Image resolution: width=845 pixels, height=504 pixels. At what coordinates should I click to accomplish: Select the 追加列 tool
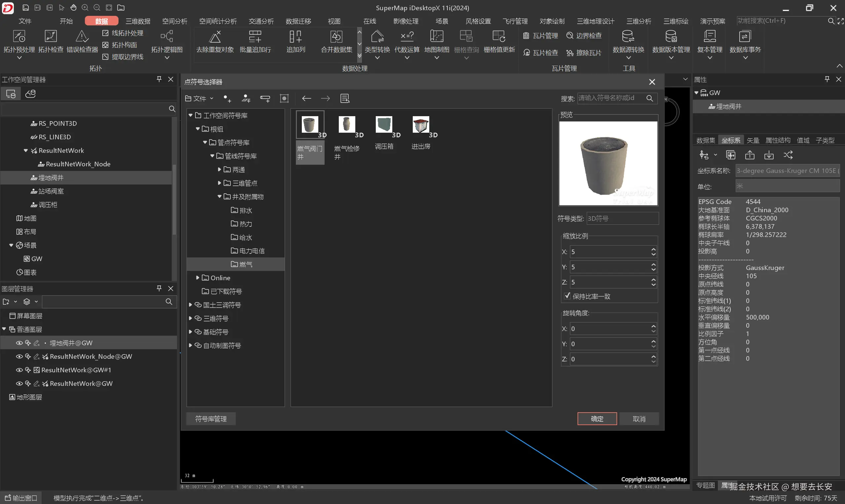[x=296, y=42]
